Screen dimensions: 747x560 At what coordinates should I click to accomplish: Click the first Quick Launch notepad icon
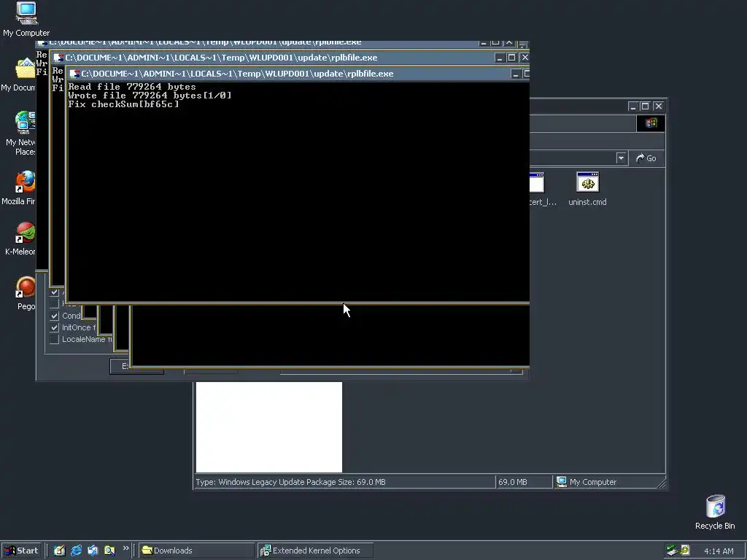click(x=59, y=551)
